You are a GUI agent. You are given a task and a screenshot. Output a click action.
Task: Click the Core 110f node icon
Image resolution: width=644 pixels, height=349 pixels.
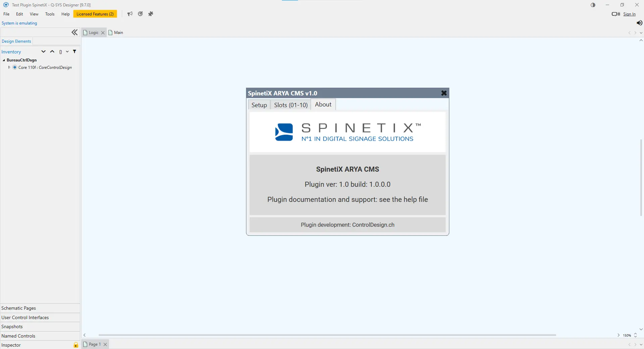pos(15,67)
